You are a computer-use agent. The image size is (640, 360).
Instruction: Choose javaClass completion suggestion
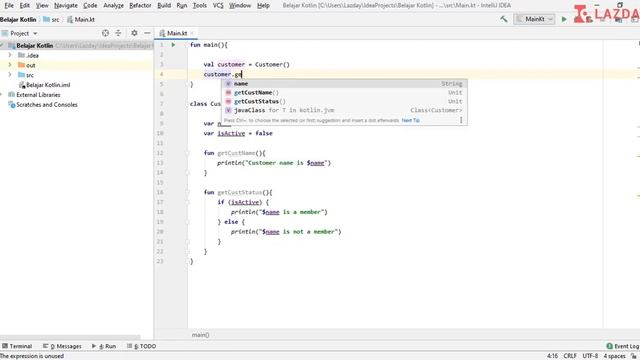click(x=344, y=110)
